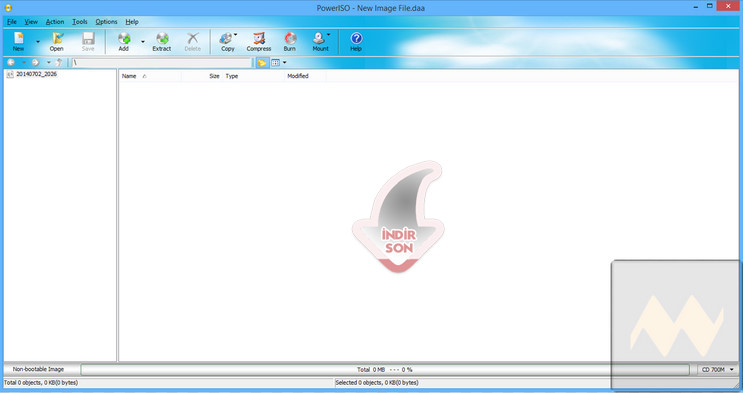This screenshot has width=743, height=393.
Task: Expand the New button dropdown arrow
Action: 37,42
